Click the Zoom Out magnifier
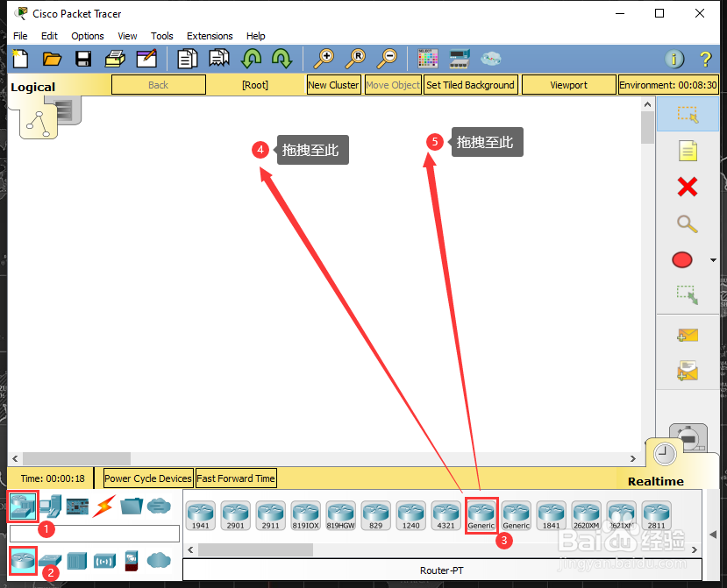The height and width of the screenshot is (588, 727). pyautogui.click(x=387, y=59)
